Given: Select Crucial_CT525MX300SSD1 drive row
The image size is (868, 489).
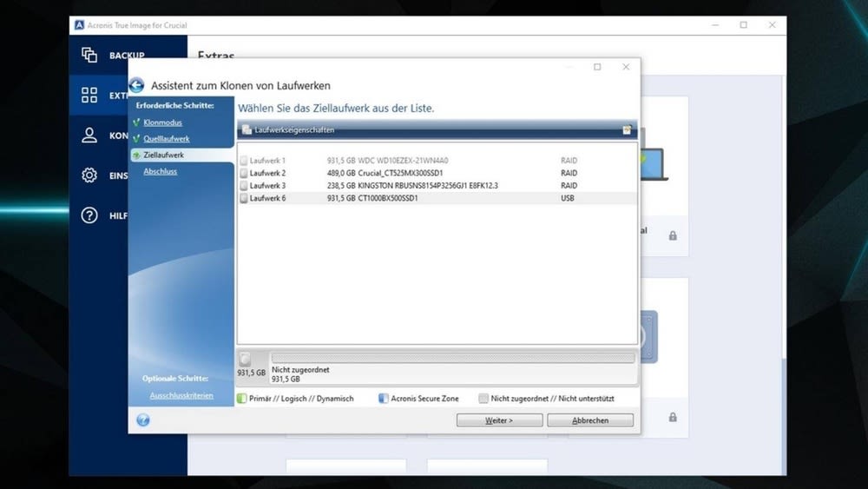Looking at the screenshot, I should click(437, 174).
